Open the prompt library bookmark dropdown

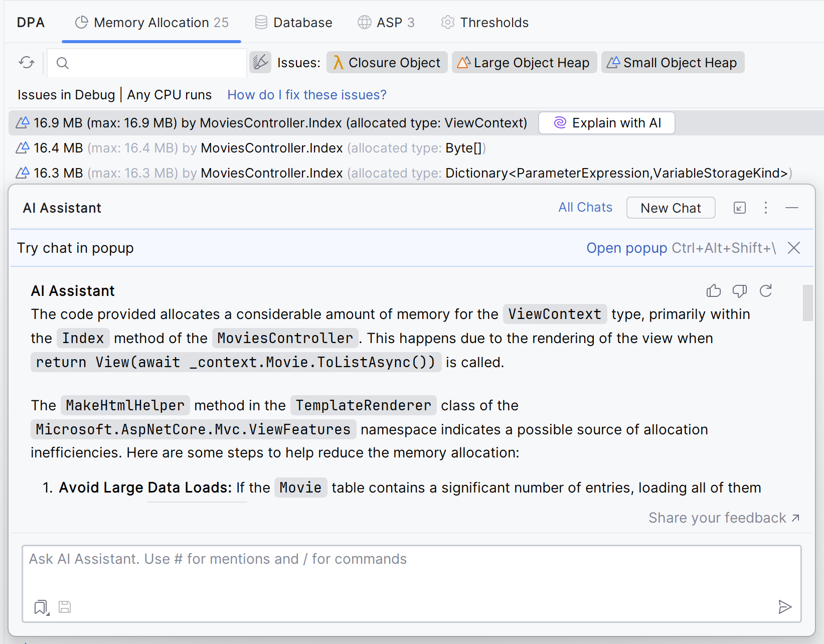click(x=41, y=607)
